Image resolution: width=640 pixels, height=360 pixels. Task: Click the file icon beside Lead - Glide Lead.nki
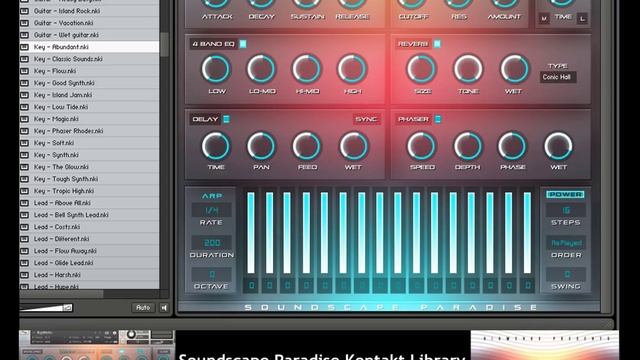[x=24, y=263]
